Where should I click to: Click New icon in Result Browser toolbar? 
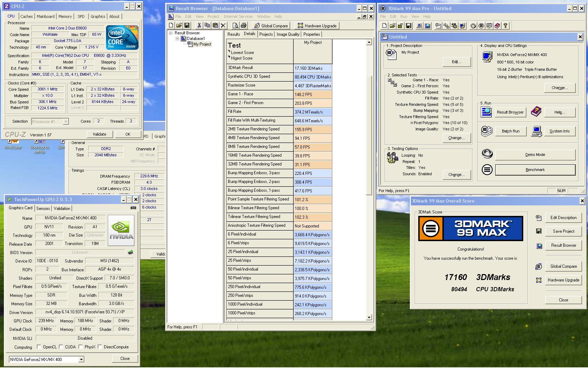click(171, 25)
